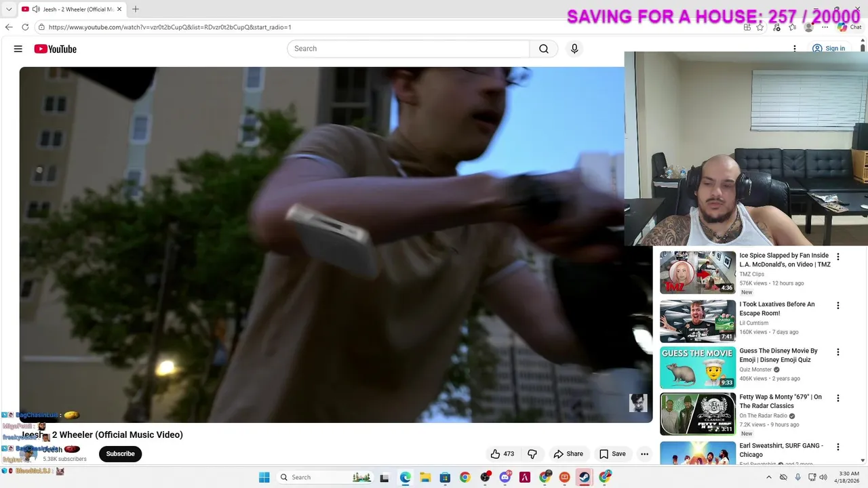Open options menu for Ice Spice video

pos(838,257)
